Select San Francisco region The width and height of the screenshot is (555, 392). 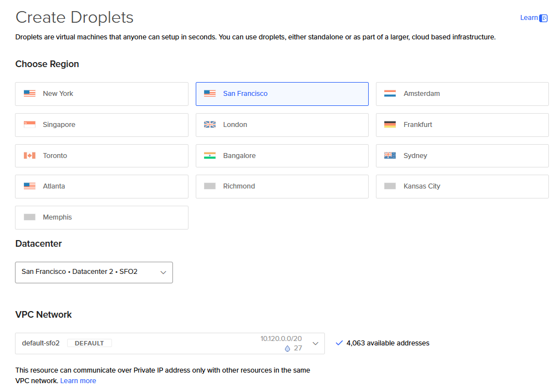point(282,94)
